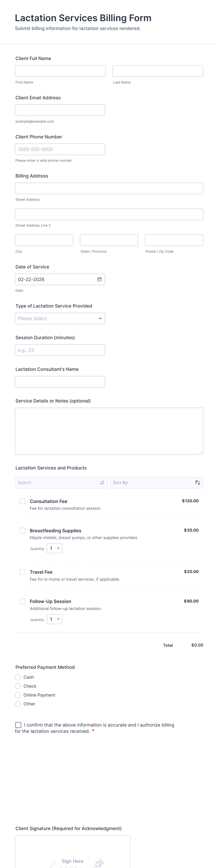Image resolution: width=216 pixels, height=868 pixels.
Task: Open Type of Lactation Service dropdown
Action: (x=60, y=318)
